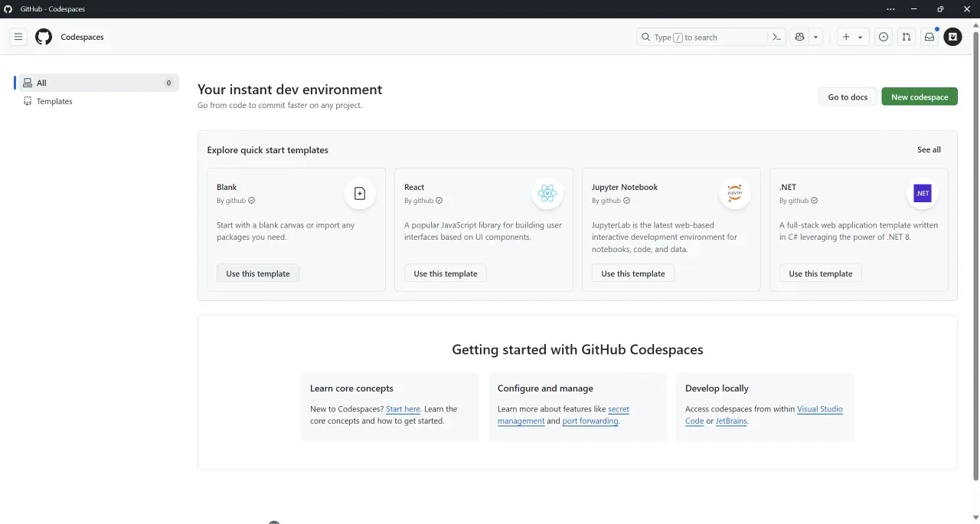This screenshot has width=980, height=524.
Task: Click the 0 count badge beside All
Action: click(168, 83)
